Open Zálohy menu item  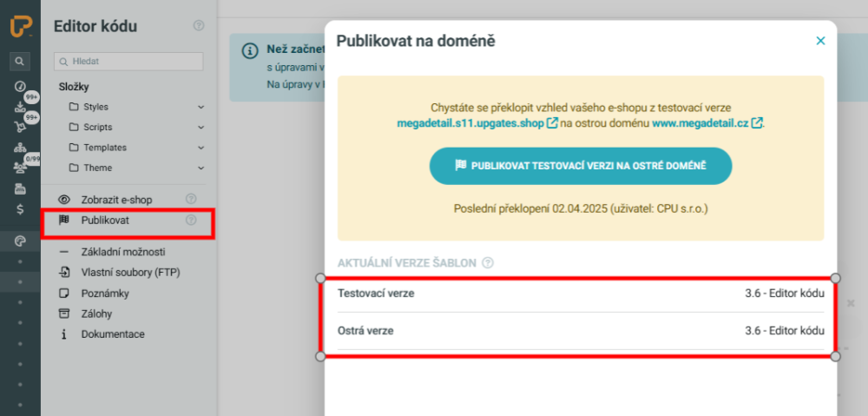[96, 314]
